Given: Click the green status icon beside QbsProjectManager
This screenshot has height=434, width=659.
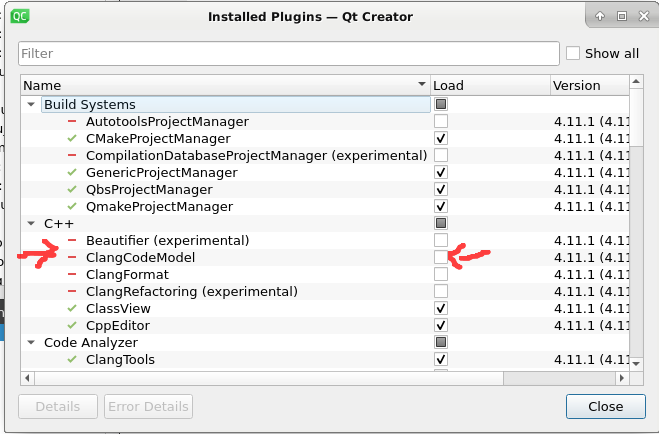Looking at the screenshot, I should click(72, 189).
